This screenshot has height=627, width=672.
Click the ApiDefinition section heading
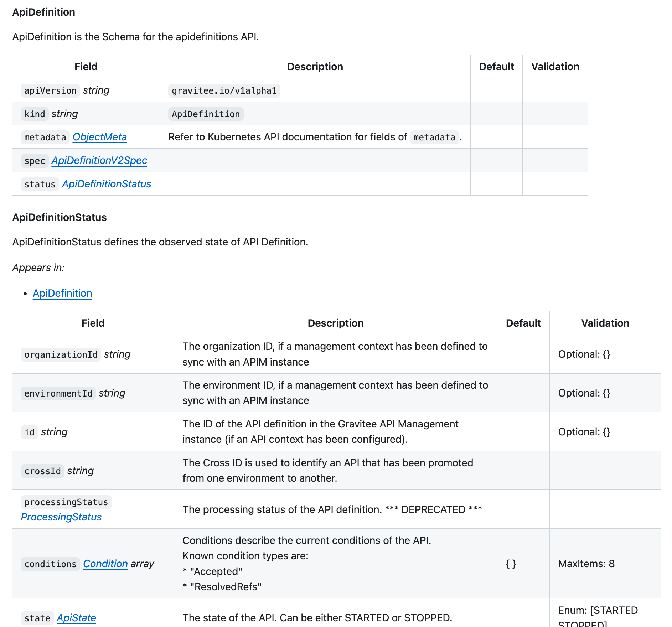tap(43, 12)
